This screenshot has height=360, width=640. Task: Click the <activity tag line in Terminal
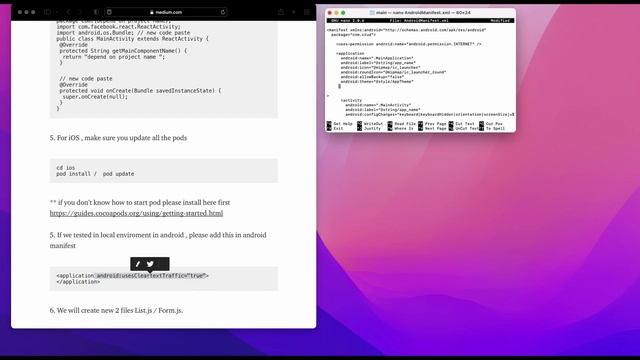point(351,100)
